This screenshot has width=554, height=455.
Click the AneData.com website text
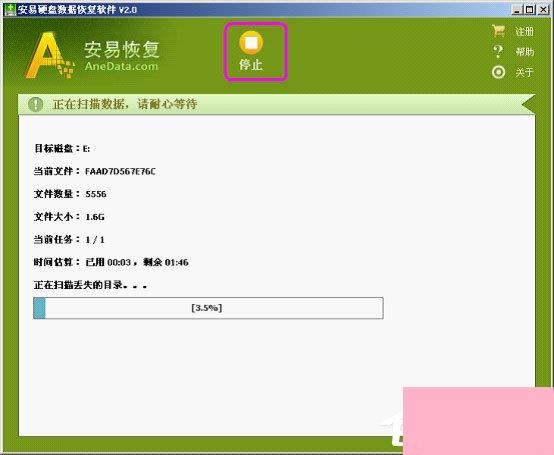121,66
